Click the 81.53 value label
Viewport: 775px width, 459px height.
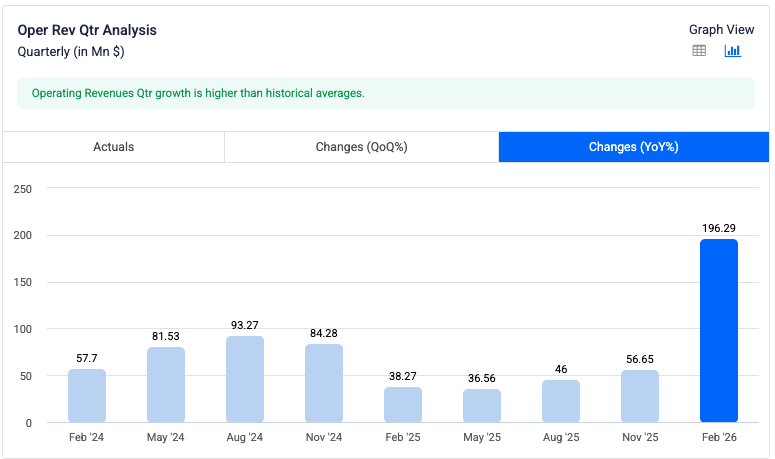[166, 336]
